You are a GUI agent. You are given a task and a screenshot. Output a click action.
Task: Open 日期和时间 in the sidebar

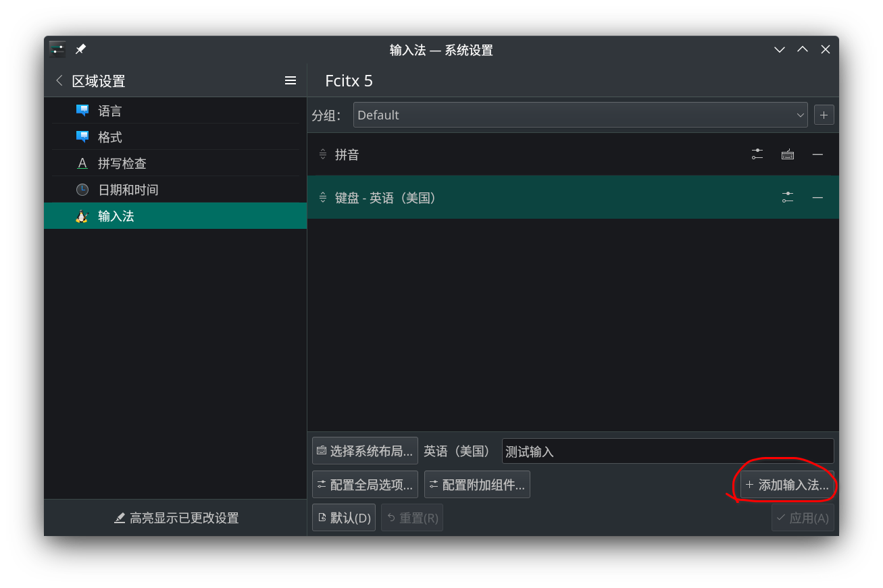pos(175,190)
